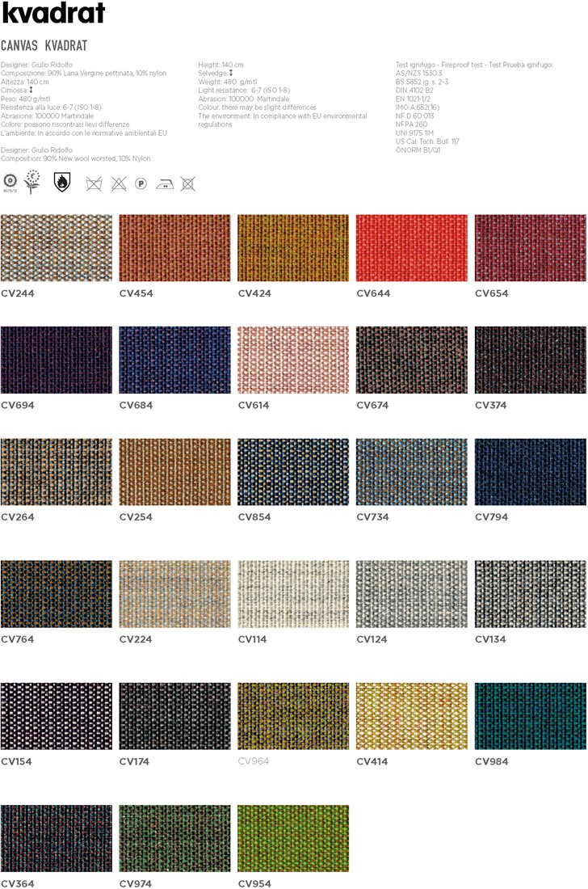Image resolution: width=588 pixels, height=889 pixels.
Task: Click the do-not-bleach triangle symbol
Action: pos(119,183)
